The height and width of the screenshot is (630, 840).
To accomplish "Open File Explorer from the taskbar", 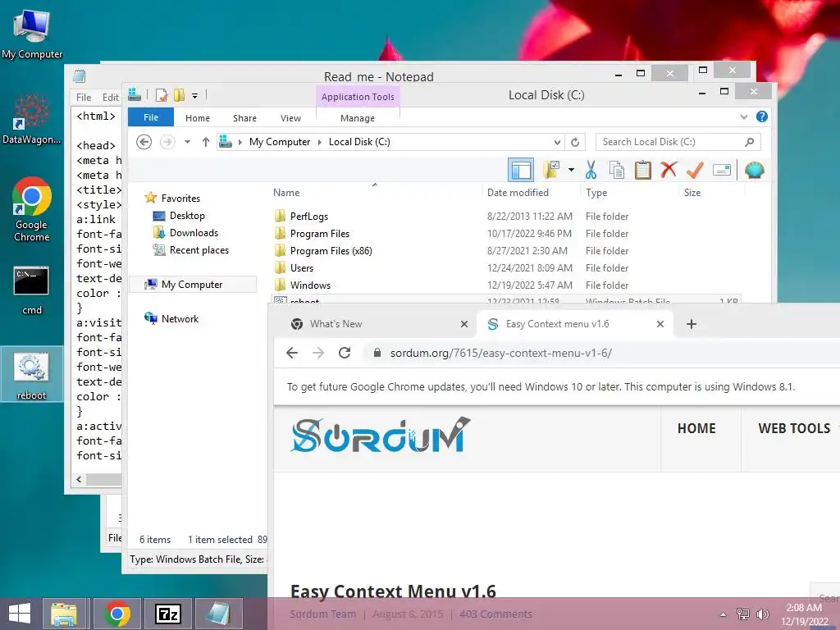I will click(64, 614).
